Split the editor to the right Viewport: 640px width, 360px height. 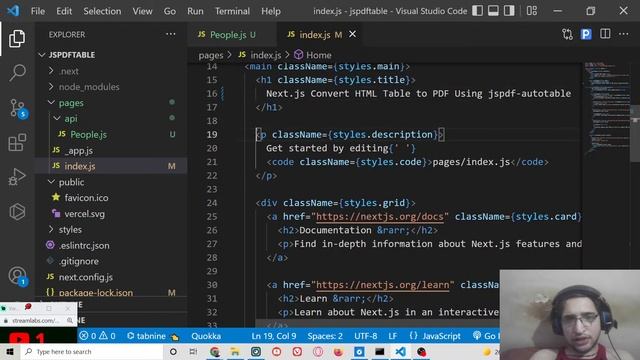605,34
